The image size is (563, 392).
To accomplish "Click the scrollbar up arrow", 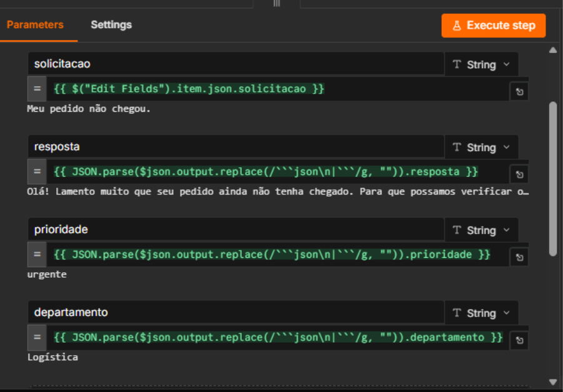I will click(553, 50).
